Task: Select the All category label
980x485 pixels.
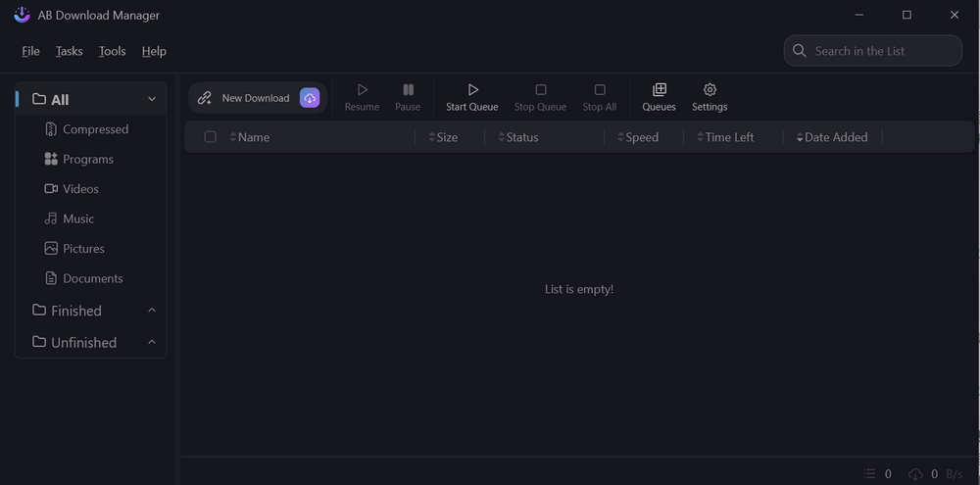Action: pos(60,100)
